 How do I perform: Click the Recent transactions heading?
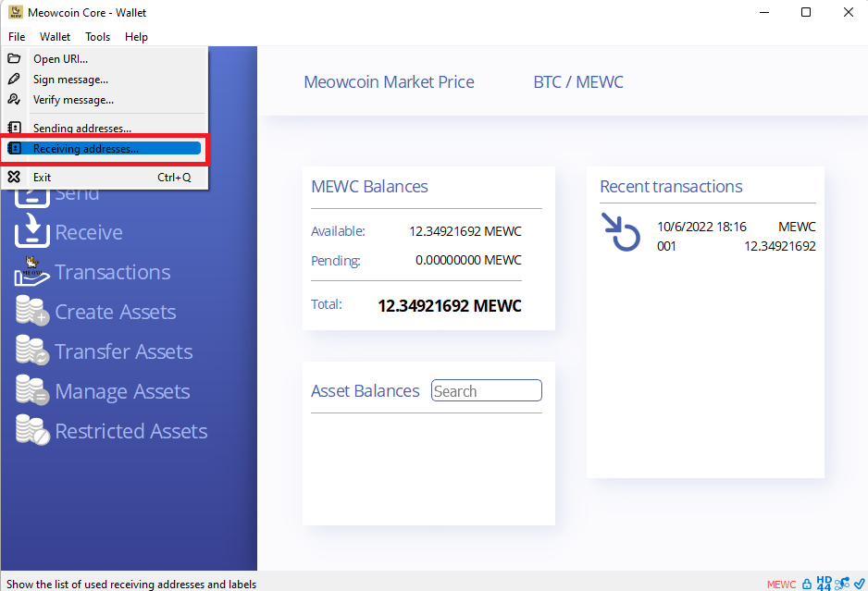click(x=671, y=187)
